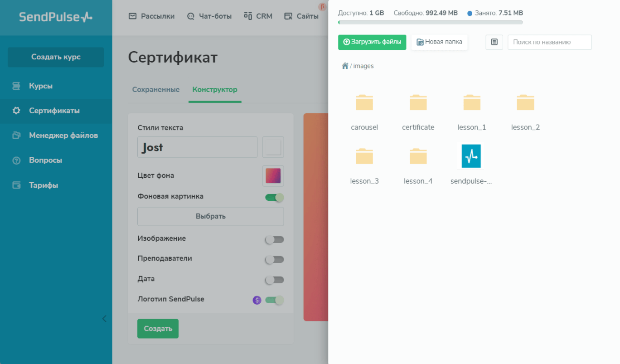The width and height of the screenshot is (620, 364).
Task: Enable the Изображение switch
Action: [x=275, y=240]
